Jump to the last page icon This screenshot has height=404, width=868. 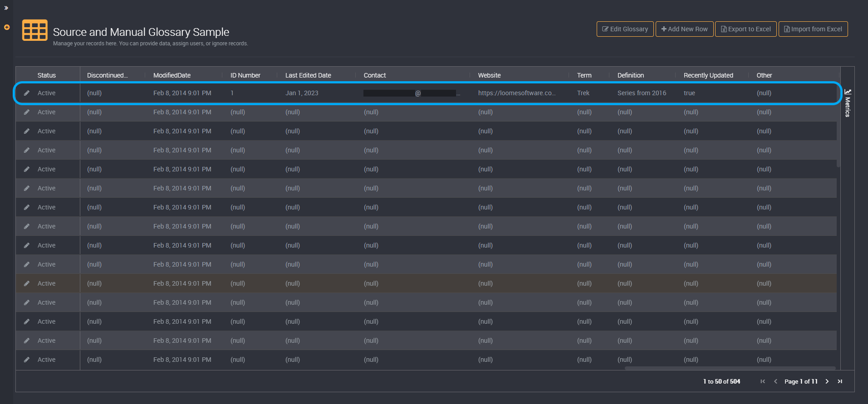[x=840, y=381]
